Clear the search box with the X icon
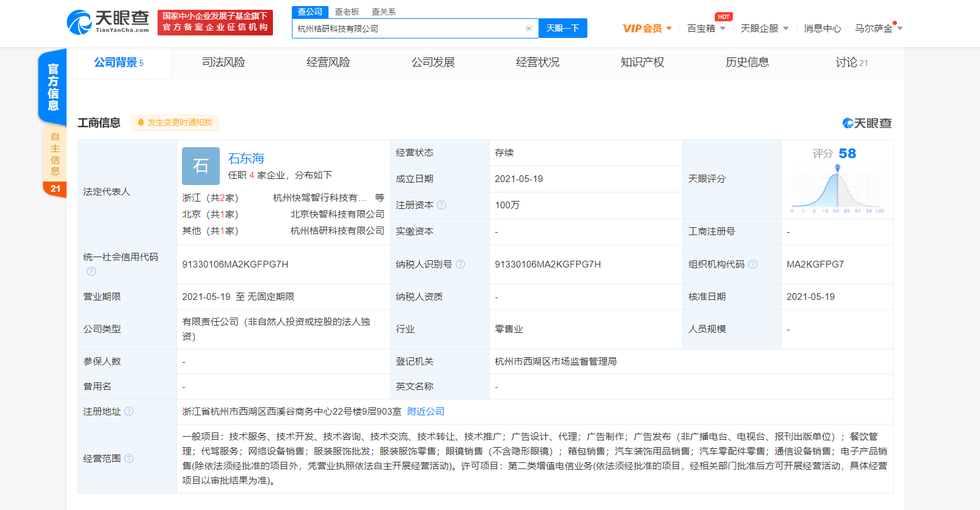 529,29
